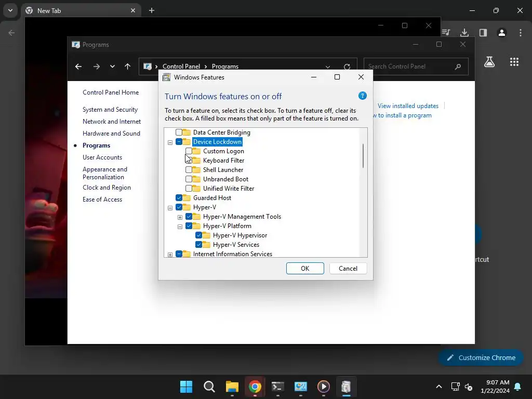Image resolution: width=532 pixels, height=399 pixels.
Task: Toggle Device Lockdown checkbox
Action: (179, 142)
